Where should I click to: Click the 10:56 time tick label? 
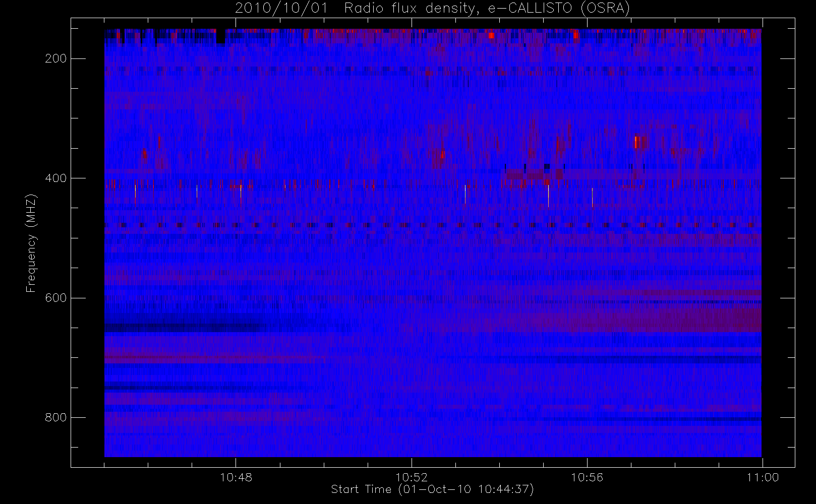pos(587,477)
